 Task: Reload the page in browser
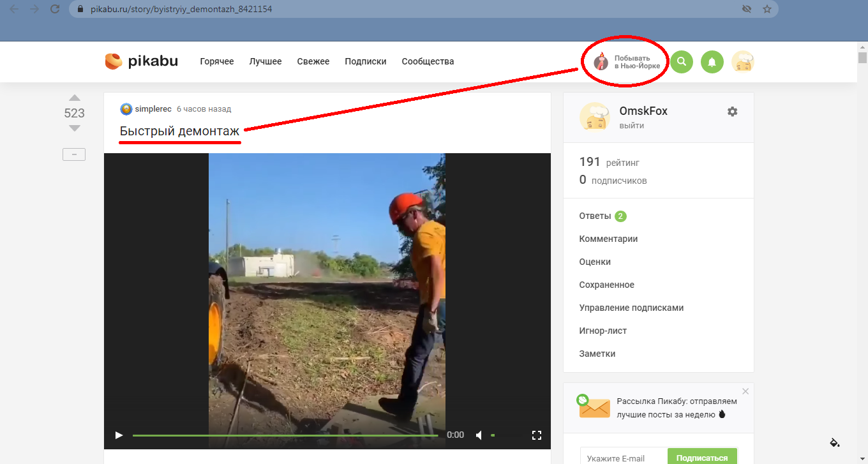pyautogui.click(x=55, y=10)
